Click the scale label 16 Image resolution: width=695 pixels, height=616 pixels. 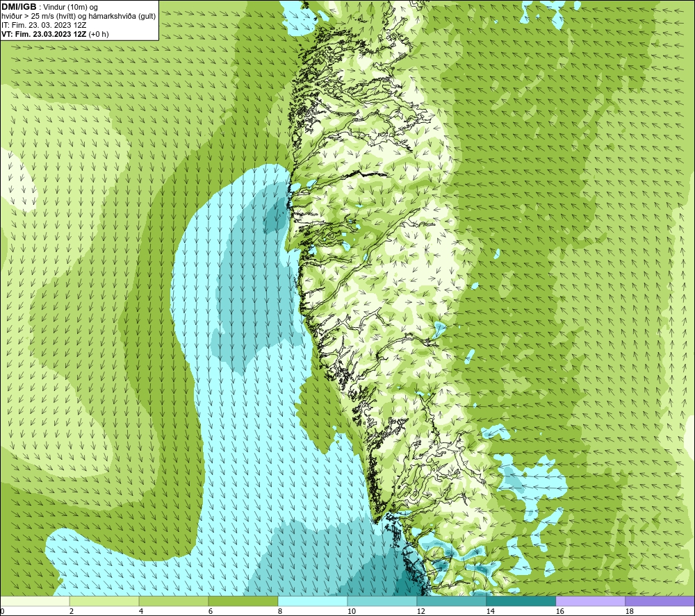(559, 612)
